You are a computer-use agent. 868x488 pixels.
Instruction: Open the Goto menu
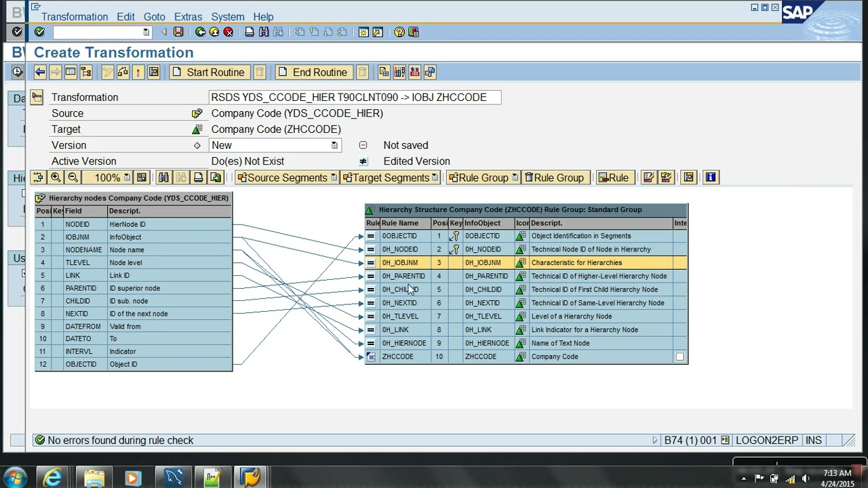(x=154, y=17)
